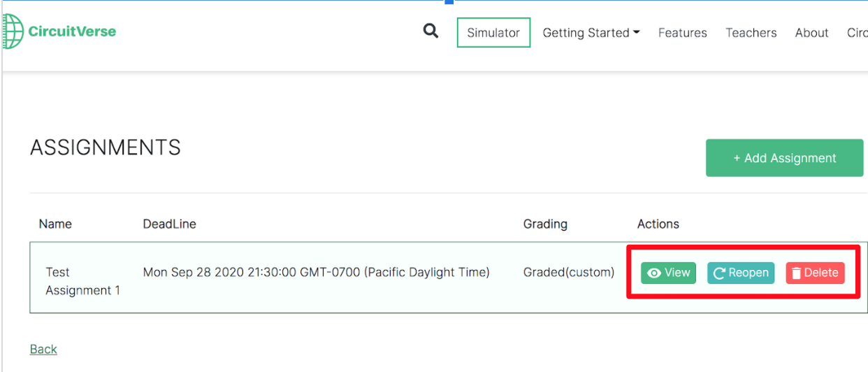This screenshot has width=868, height=372.
Task: Click the partially visible last navbar item
Action: click(858, 33)
